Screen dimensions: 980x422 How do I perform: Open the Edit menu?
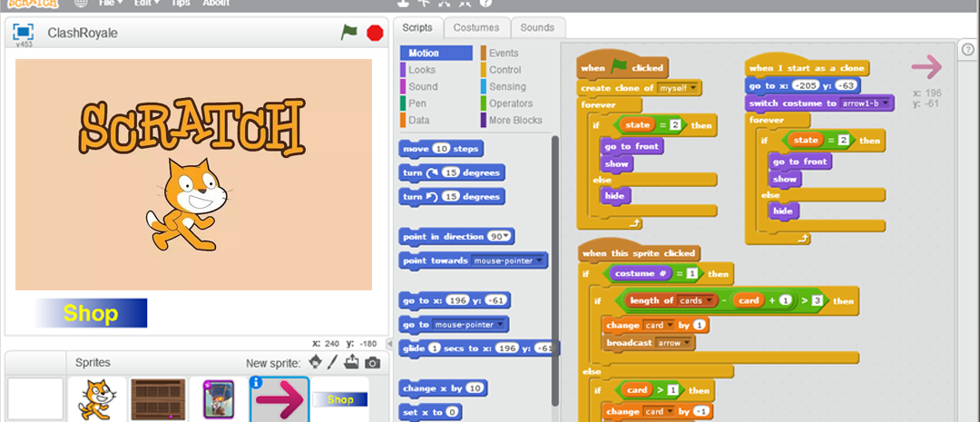(x=147, y=3)
